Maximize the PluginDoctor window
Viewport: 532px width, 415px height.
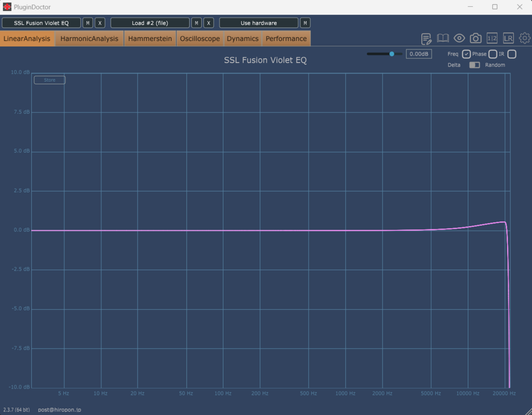coord(495,7)
